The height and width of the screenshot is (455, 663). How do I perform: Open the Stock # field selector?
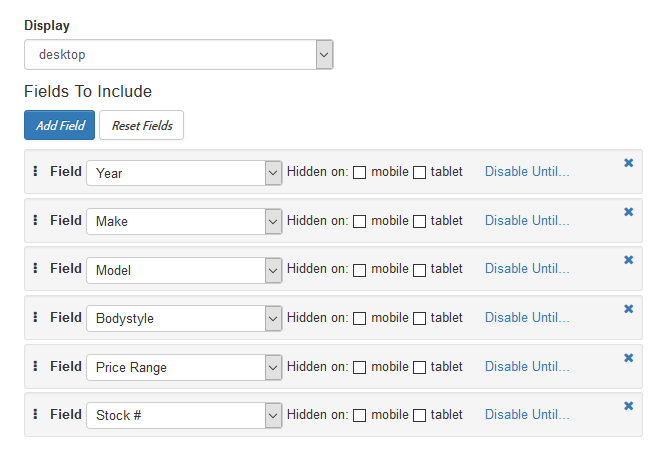tap(185, 415)
